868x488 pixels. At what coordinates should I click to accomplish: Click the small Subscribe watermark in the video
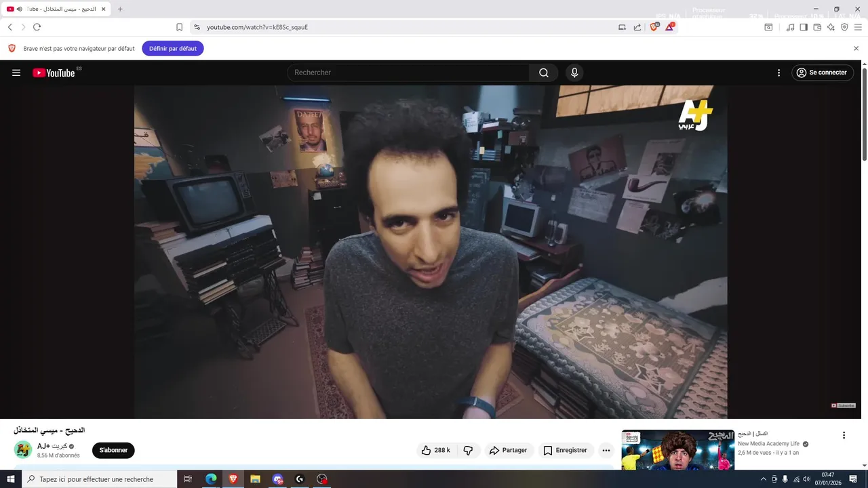pyautogui.click(x=844, y=405)
